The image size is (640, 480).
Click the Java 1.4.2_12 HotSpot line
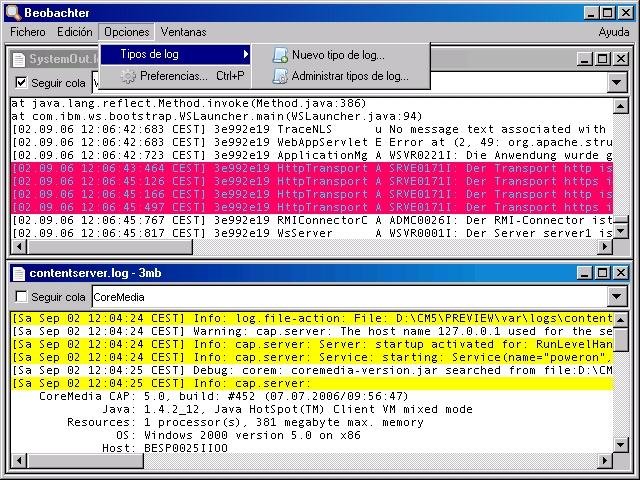(287, 409)
